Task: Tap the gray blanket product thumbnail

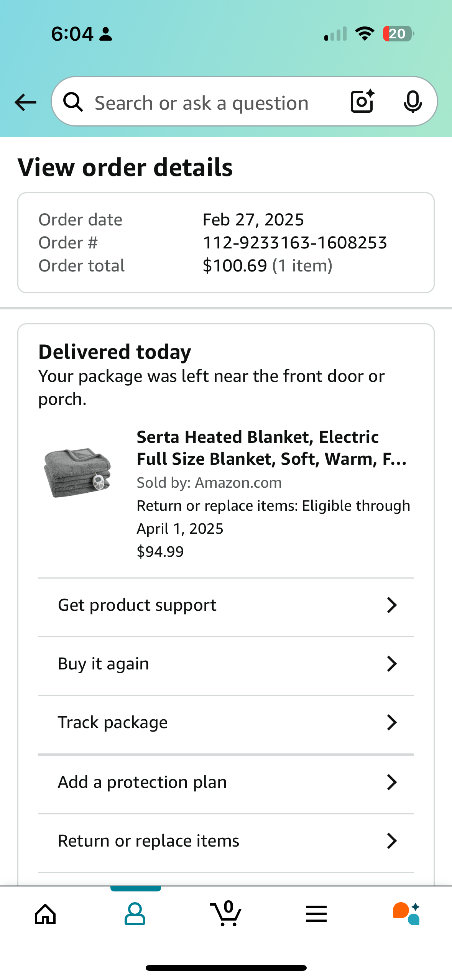Action: coord(77,473)
